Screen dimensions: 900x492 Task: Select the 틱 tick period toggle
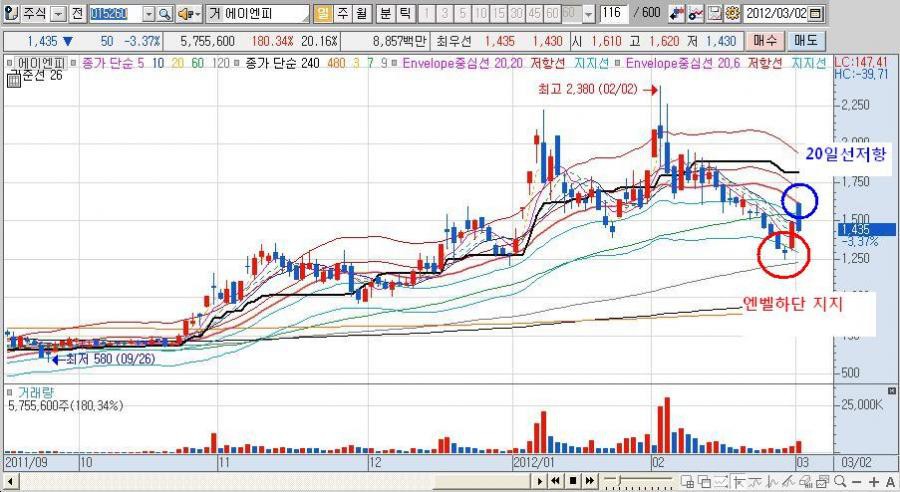tap(405, 14)
